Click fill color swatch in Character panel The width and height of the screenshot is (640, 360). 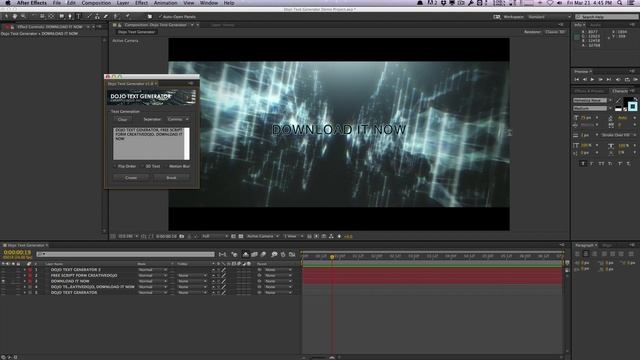coord(628,100)
